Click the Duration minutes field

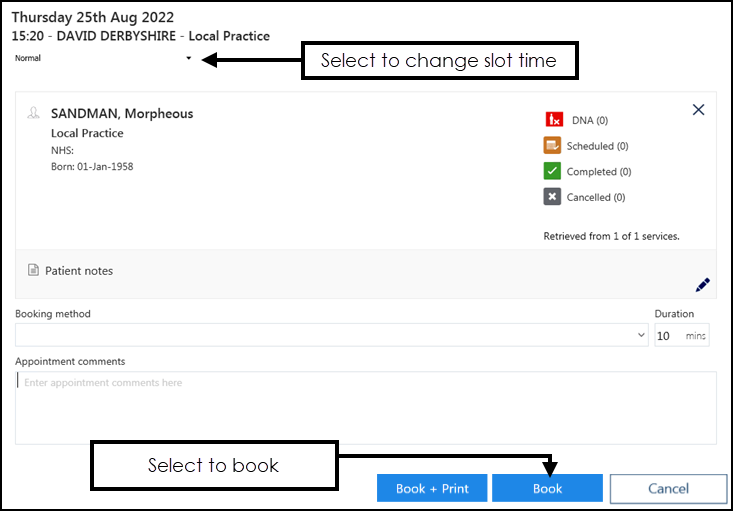point(668,336)
